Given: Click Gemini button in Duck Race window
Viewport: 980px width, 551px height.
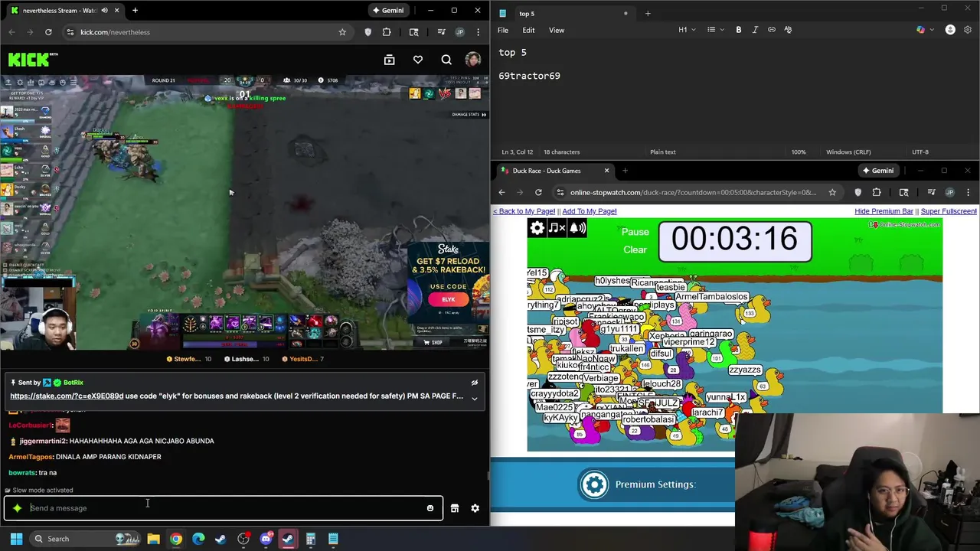Looking at the screenshot, I should (x=877, y=171).
